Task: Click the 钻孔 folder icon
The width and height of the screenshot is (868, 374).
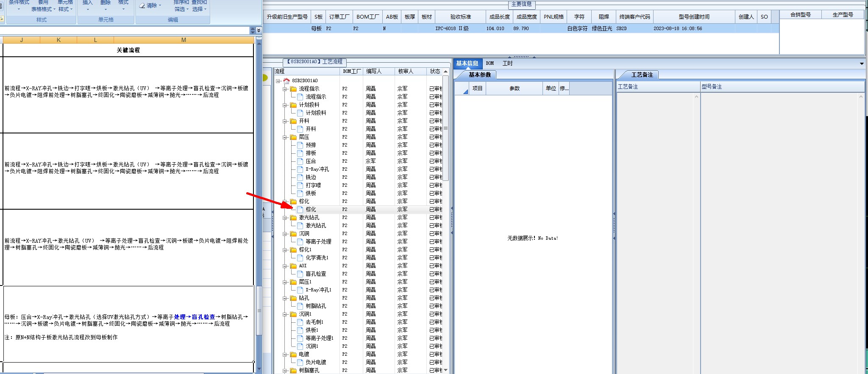Action: pos(293,298)
